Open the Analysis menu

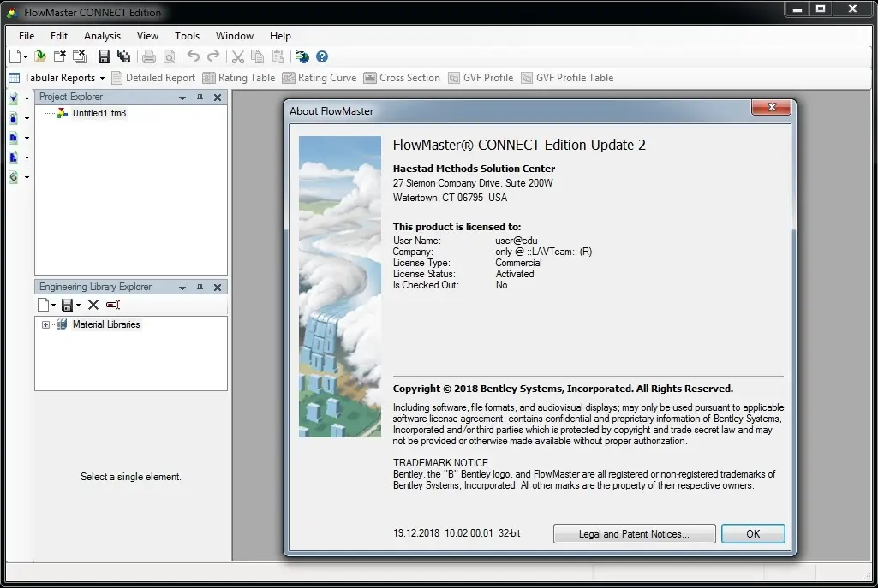point(102,36)
